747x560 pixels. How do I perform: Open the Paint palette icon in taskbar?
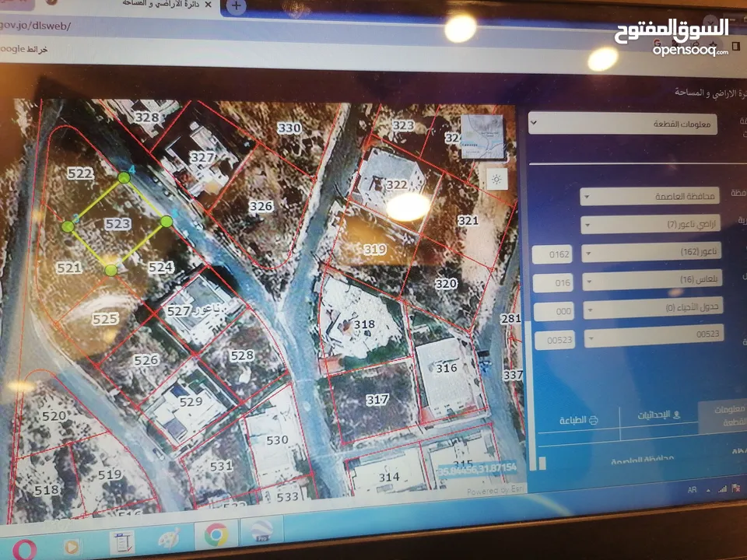(x=169, y=538)
